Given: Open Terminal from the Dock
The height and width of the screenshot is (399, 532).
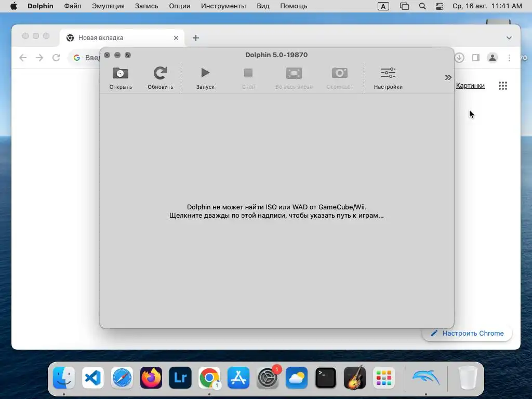Looking at the screenshot, I should [x=326, y=378].
